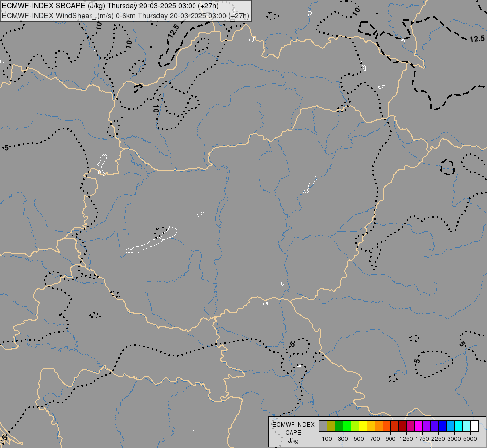Viewport: 487px width, 448px height.
Task: Click the Lake Neusiedl outline on western border
Action: pos(102,164)
